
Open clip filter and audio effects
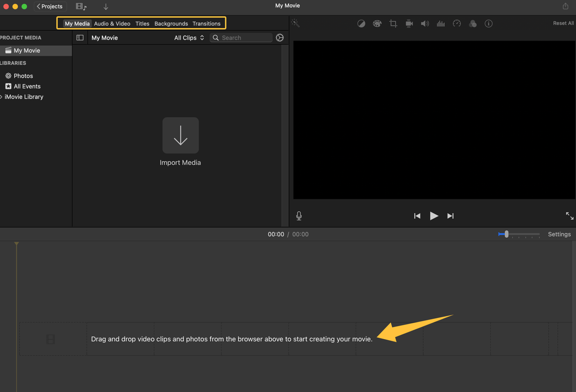point(473,24)
